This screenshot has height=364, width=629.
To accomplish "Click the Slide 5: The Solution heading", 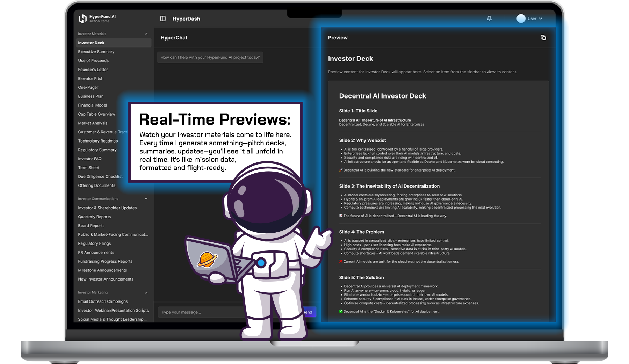I will click(x=361, y=278).
